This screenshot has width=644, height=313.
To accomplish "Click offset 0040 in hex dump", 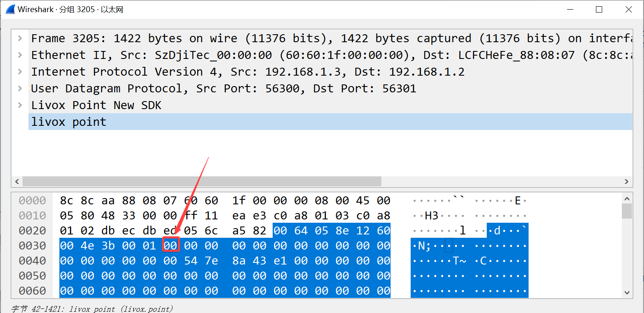I will pyautogui.click(x=32, y=261).
